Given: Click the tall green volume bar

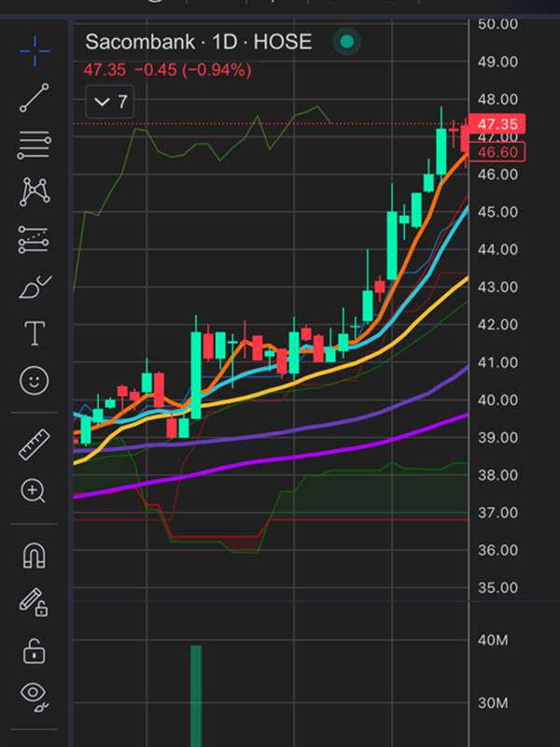Looking at the screenshot, I should [x=196, y=696].
